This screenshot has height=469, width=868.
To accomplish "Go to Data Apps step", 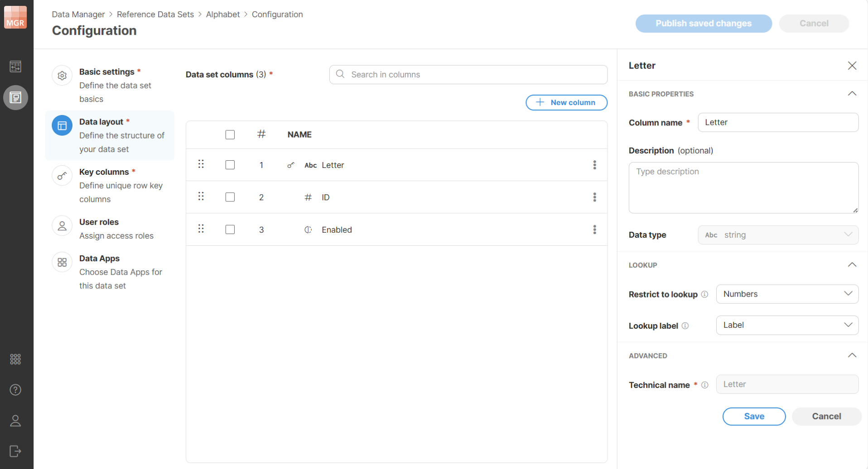I will pos(110,272).
